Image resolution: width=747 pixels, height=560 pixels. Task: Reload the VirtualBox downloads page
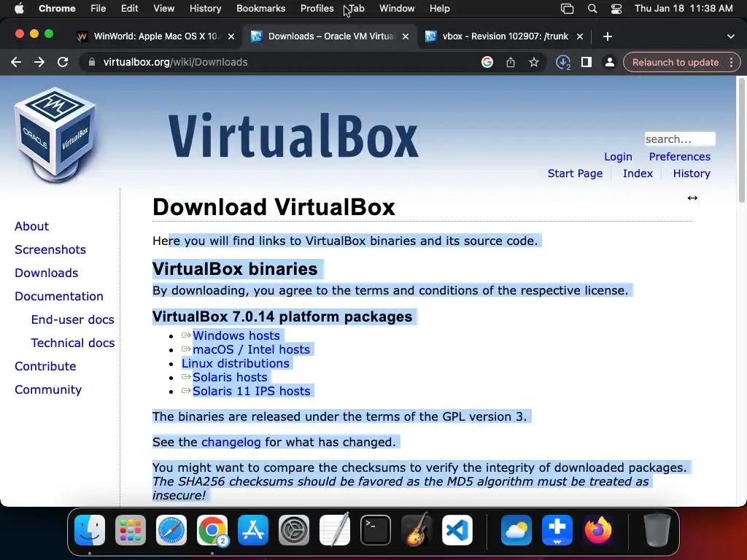tap(63, 62)
